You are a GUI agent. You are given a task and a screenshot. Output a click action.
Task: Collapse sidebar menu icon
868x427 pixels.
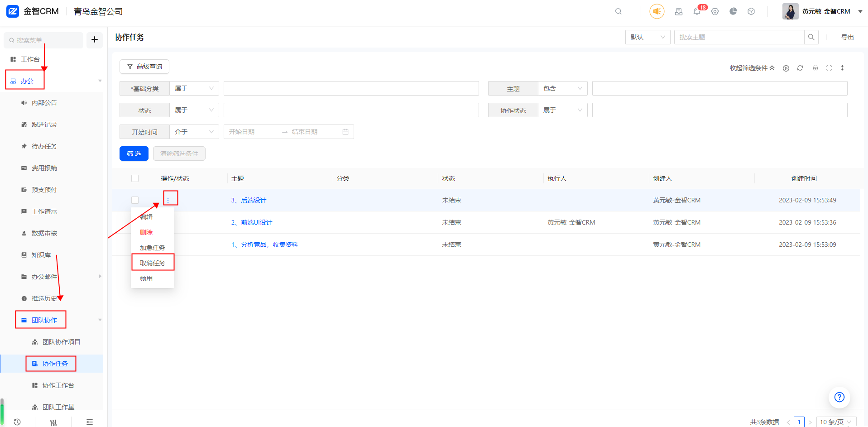pyautogui.click(x=90, y=422)
